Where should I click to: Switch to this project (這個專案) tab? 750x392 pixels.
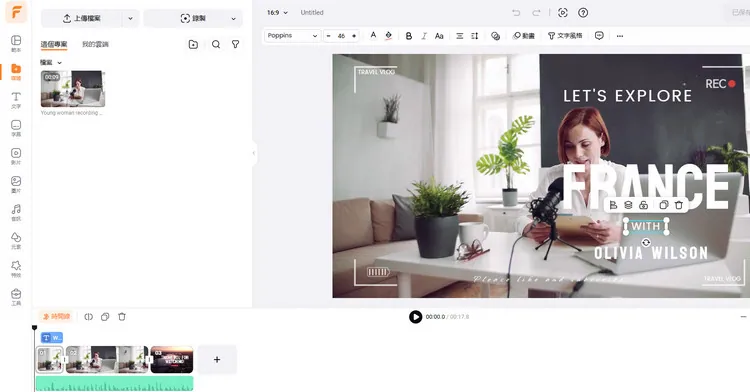pyautogui.click(x=54, y=44)
